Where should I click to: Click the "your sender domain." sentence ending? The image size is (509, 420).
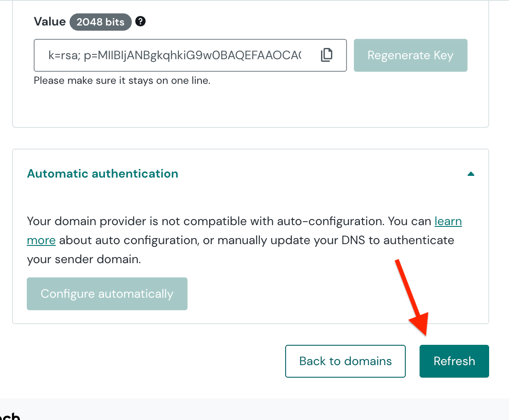tap(84, 259)
